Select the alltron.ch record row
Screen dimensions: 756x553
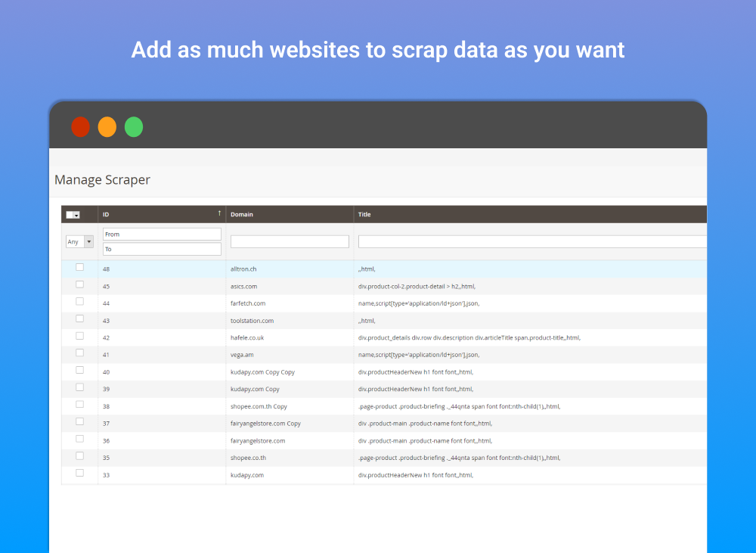(x=251, y=269)
